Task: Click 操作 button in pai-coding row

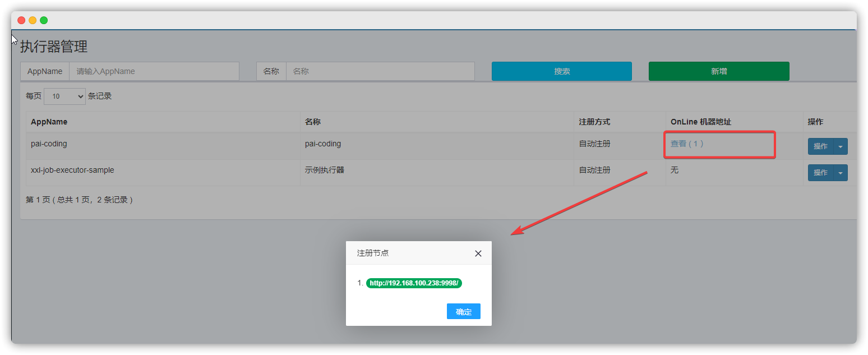Action: 820,146
